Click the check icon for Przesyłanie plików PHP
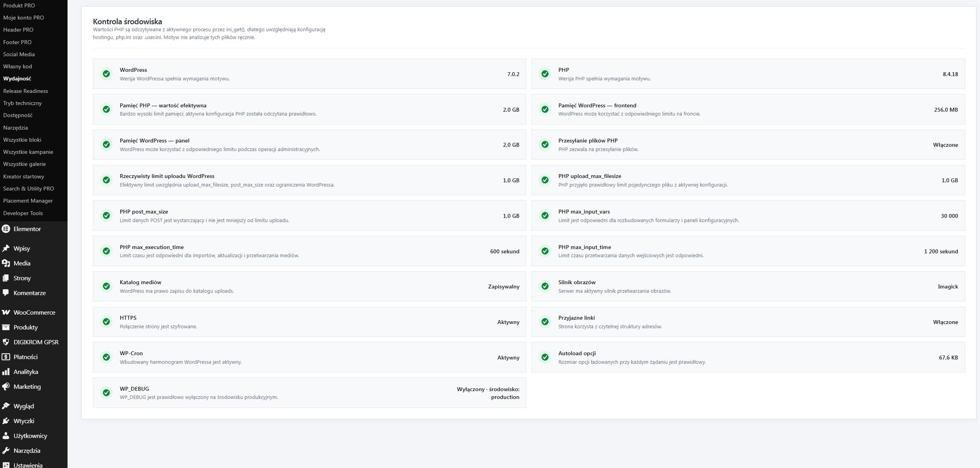980x468 pixels. (545, 145)
